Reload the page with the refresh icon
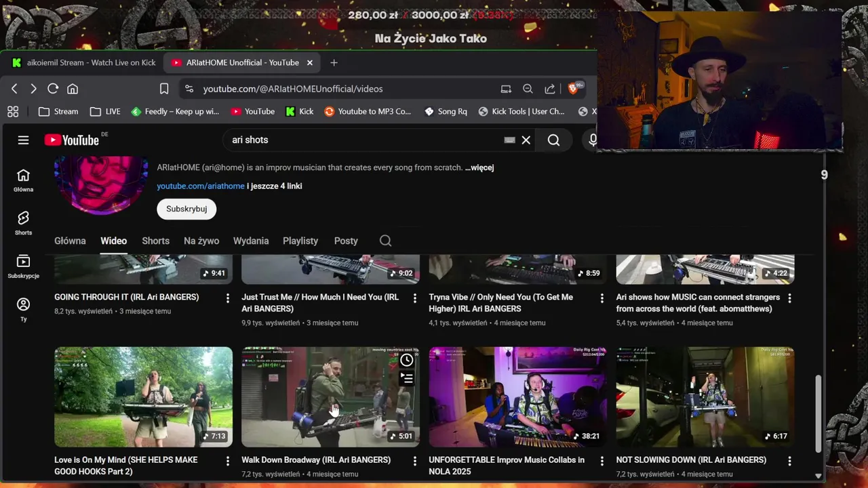Screen dimensions: 868x488 pyautogui.click(x=53, y=89)
